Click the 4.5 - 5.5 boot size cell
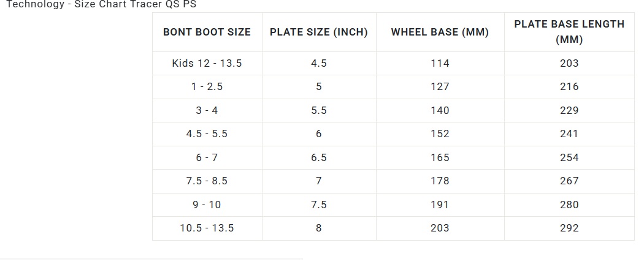 pyautogui.click(x=207, y=133)
